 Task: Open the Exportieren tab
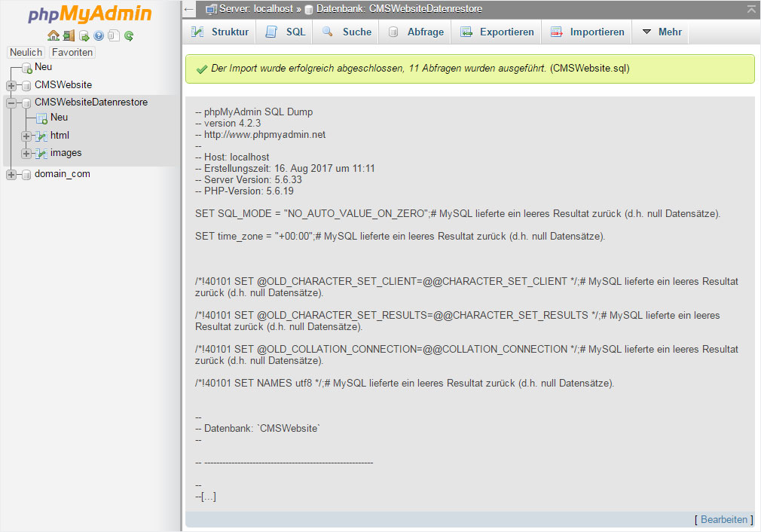497,32
